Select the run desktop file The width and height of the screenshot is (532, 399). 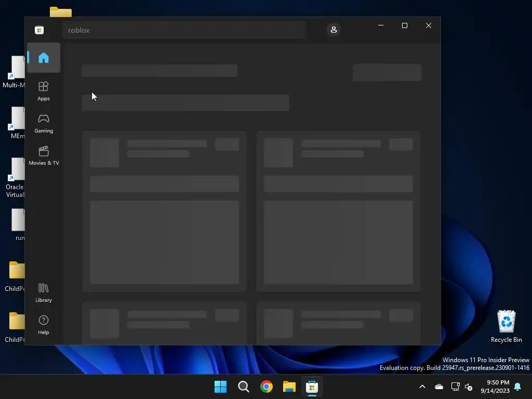click(x=18, y=224)
